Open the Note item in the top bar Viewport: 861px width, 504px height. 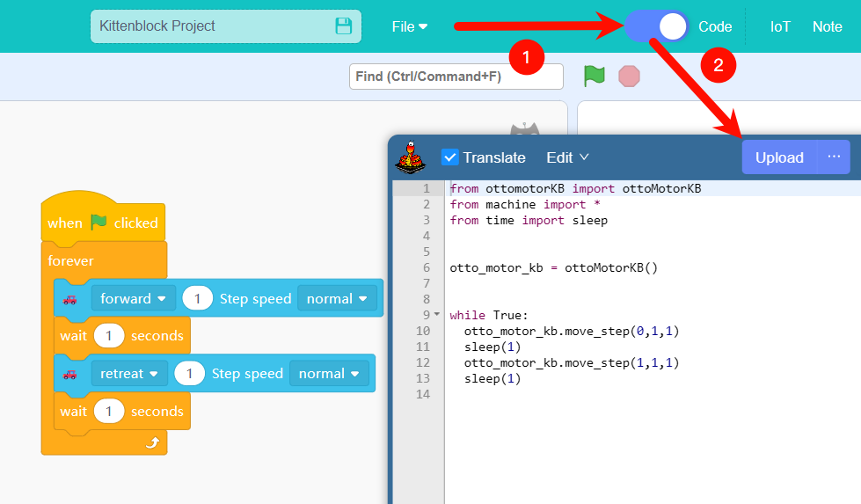click(x=827, y=26)
